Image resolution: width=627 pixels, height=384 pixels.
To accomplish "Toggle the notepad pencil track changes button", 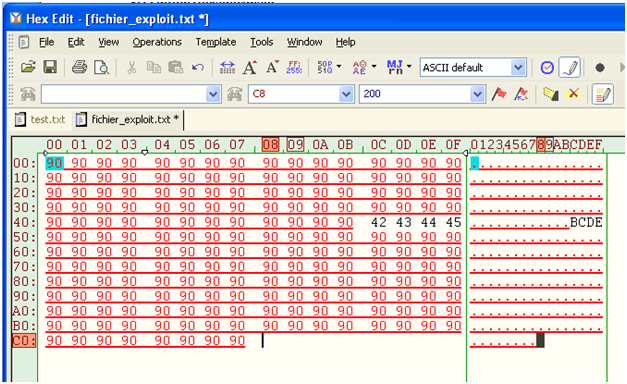I will 603,94.
